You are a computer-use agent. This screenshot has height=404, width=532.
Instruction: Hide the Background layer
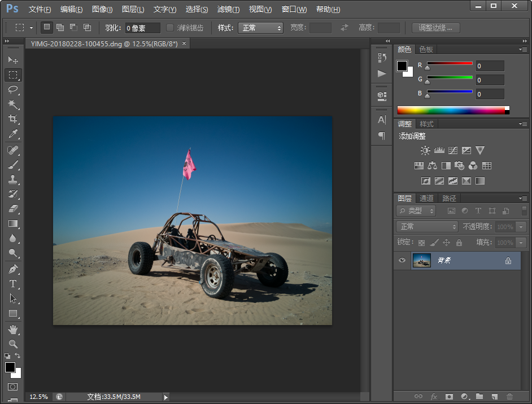click(x=402, y=260)
